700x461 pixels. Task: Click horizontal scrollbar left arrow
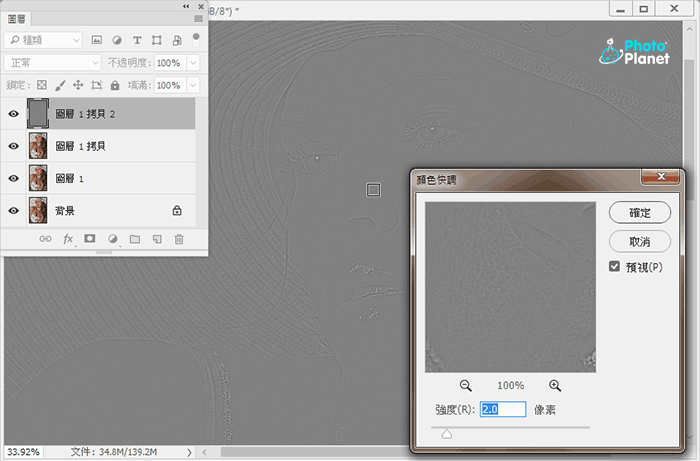[x=204, y=452]
